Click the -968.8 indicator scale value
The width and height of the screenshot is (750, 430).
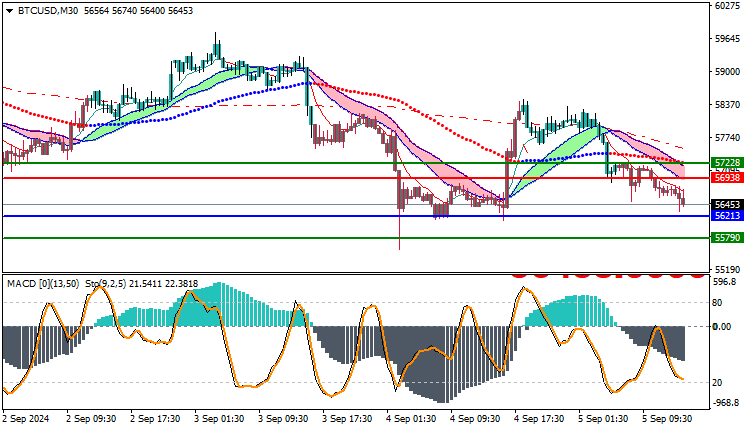point(726,403)
